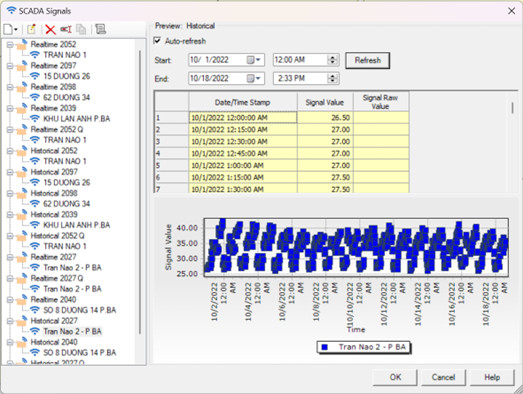523x394 pixels.
Task: Click the End time spinner arrows
Action: coord(332,79)
